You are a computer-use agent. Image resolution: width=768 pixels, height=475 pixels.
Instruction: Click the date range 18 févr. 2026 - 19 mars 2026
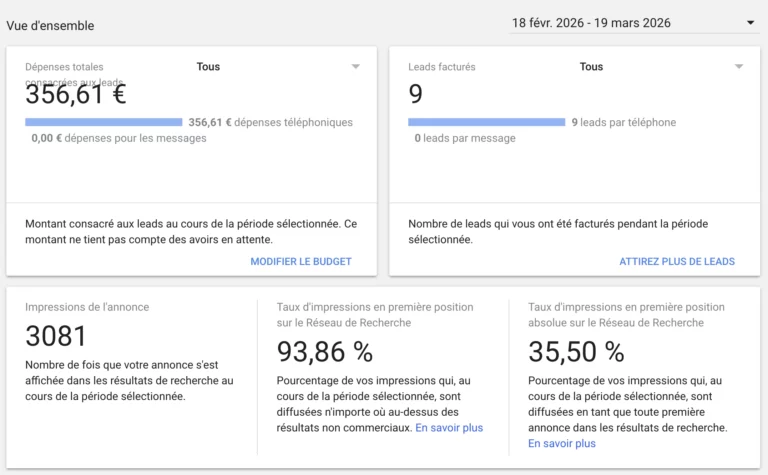click(591, 23)
